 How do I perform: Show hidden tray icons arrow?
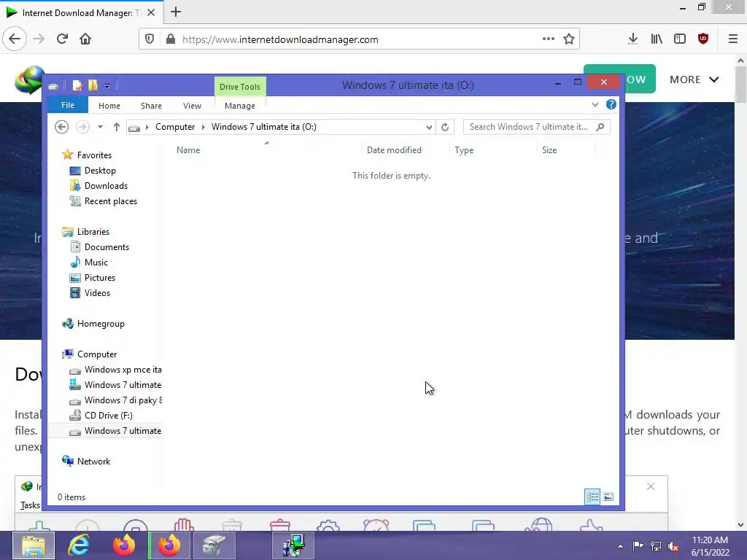620,546
